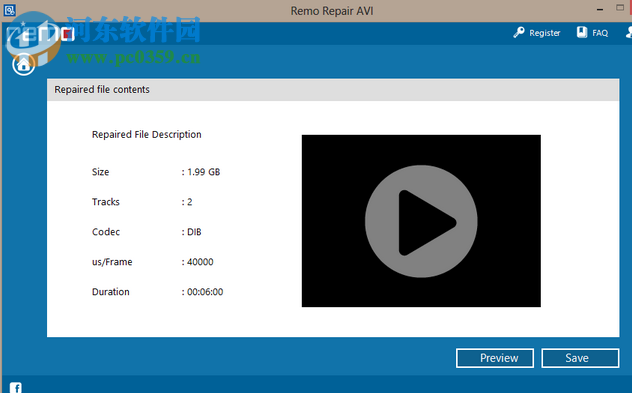Click the Home icon
The image size is (632, 393).
point(23,64)
